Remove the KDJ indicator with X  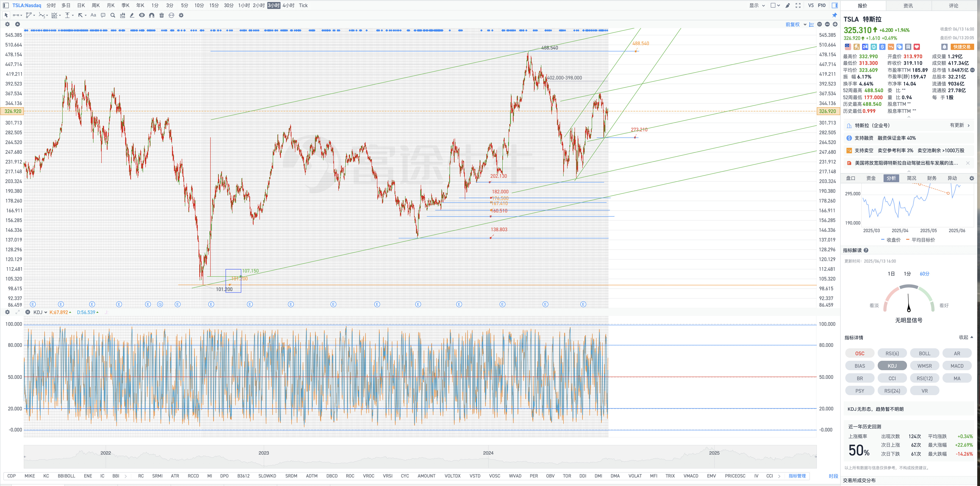[28, 312]
